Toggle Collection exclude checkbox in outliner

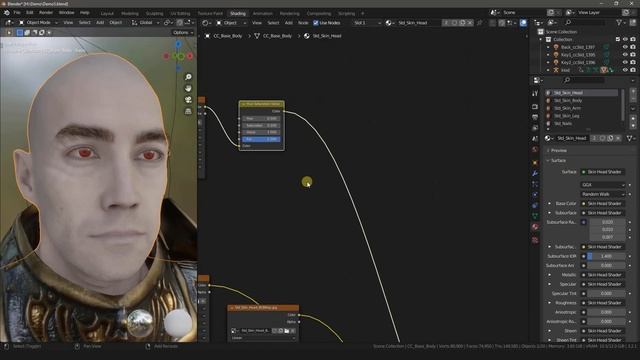[618, 39]
